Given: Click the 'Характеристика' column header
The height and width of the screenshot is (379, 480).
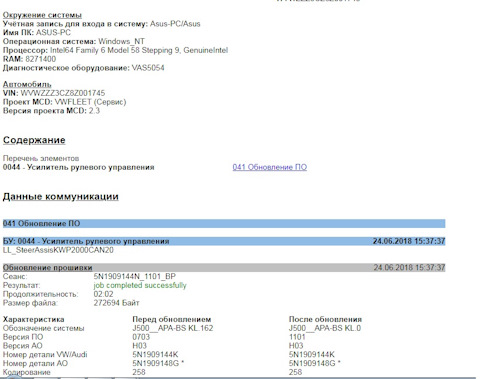Looking at the screenshot, I should (33, 319).
